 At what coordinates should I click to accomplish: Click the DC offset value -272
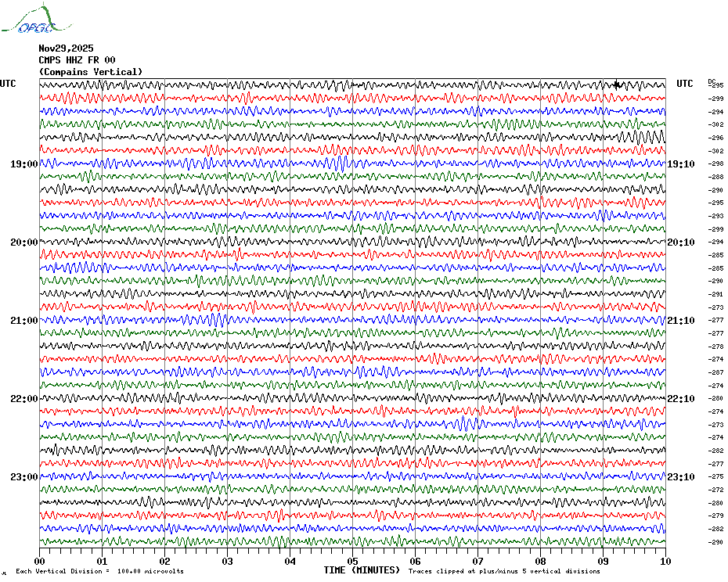(x=716, y=490)
